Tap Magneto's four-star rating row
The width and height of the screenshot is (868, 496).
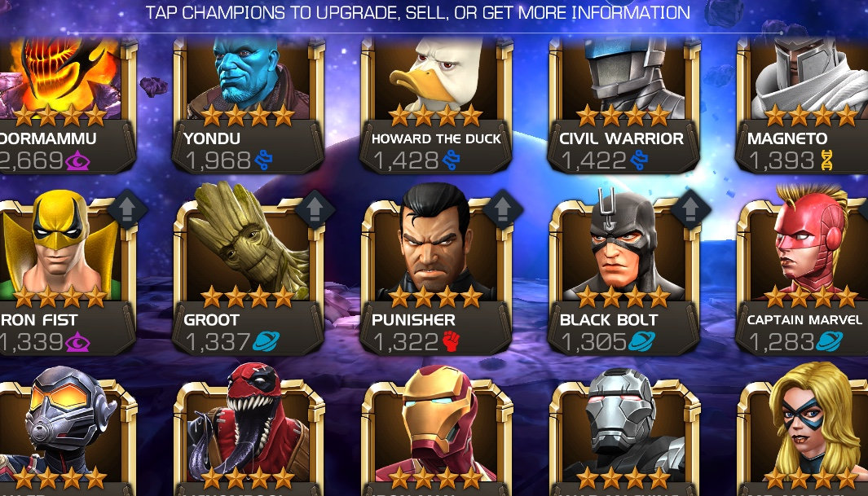coord(811,116)
